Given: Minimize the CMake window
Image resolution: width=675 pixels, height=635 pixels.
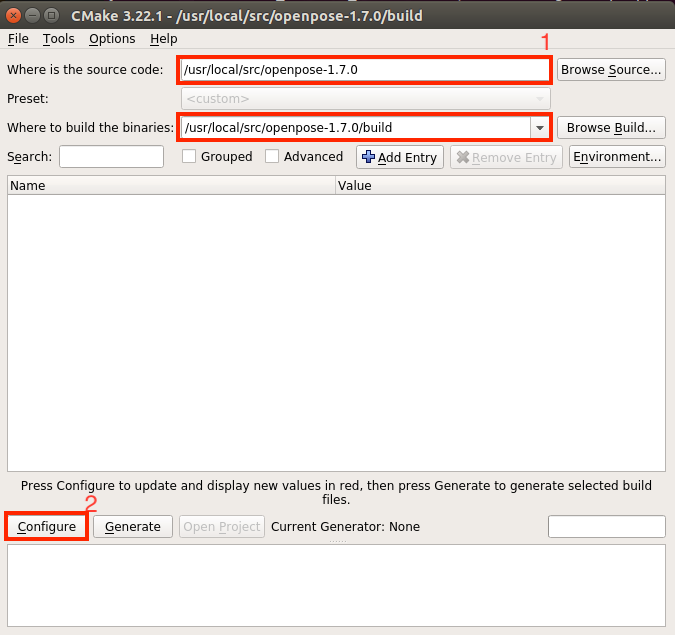Looking at the screenshot, I should (x=32, y=15).
